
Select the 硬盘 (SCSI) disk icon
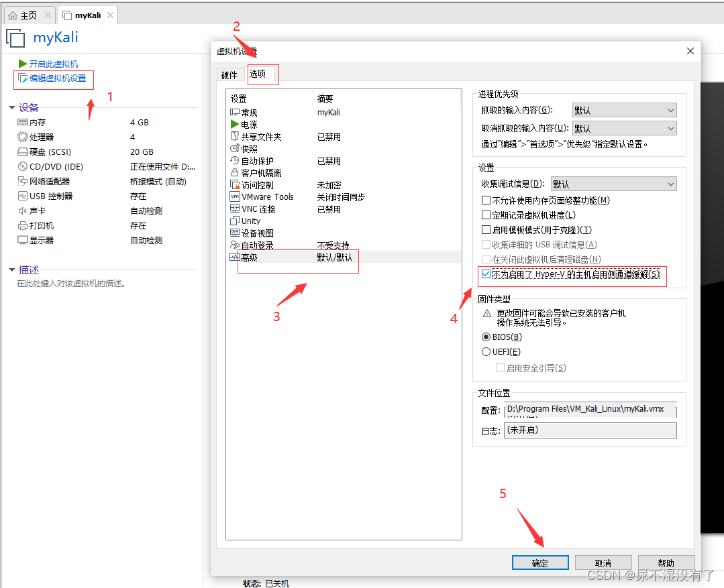tap(23, 152)
